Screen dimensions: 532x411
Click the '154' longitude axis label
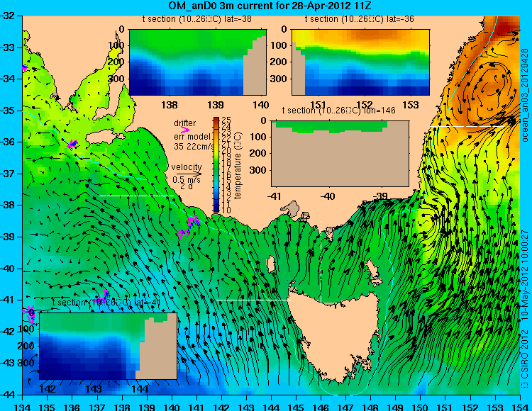coord(520,407)
